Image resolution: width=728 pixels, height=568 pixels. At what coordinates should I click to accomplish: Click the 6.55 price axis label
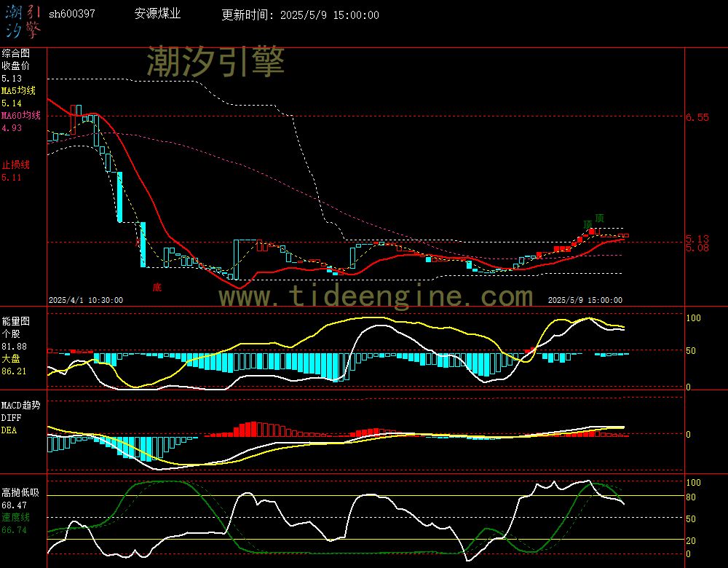(697, 117)
